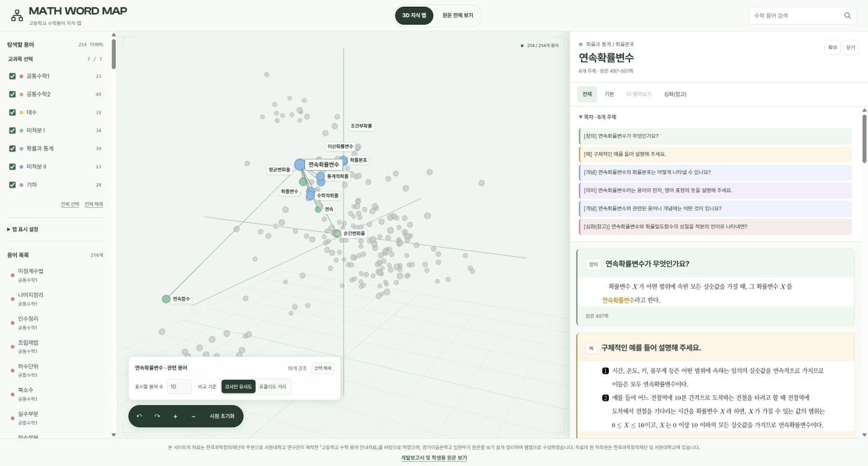Open 개발보고서 및 학생용 원문 보기 link
868x466 pixels.
pos(434,457)
